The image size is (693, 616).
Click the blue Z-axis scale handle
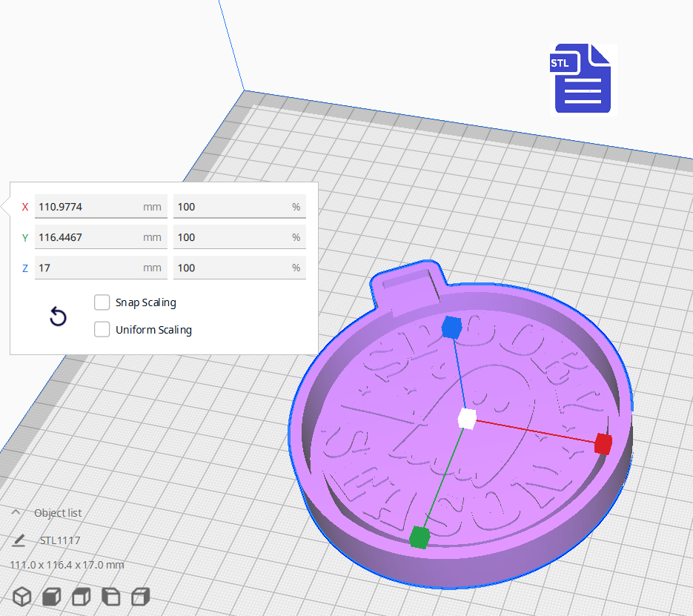coord(451,328)
